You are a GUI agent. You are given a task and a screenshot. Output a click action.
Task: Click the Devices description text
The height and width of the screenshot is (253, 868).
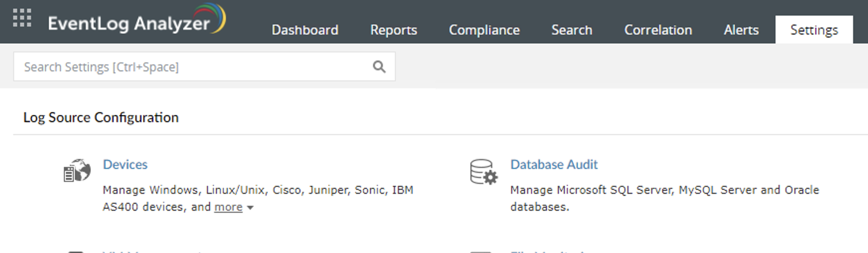(258, 190)
